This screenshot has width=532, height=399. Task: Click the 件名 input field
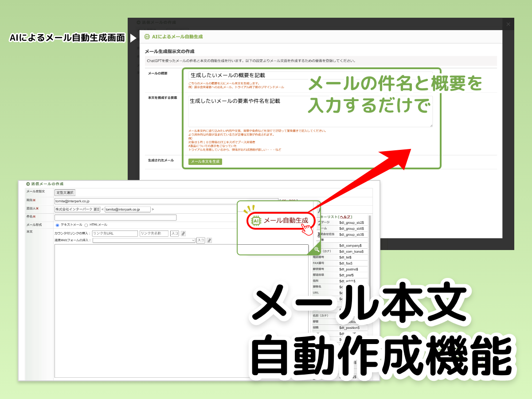(115, 217)
